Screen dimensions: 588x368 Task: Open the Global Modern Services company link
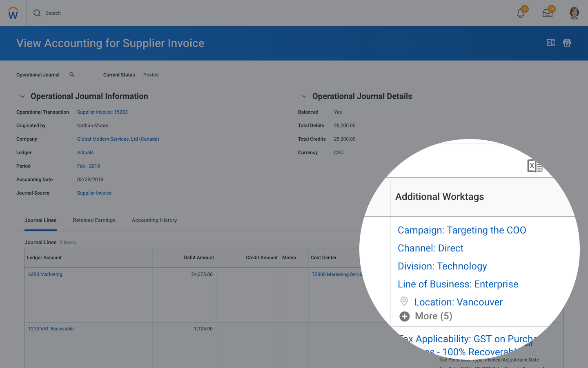[x=118, y=139]
